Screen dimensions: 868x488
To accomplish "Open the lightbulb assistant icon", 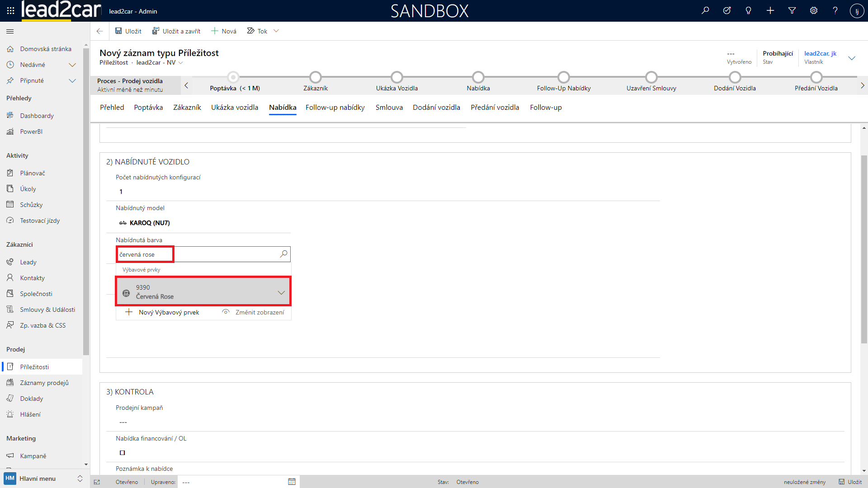I will coord(748,10).
